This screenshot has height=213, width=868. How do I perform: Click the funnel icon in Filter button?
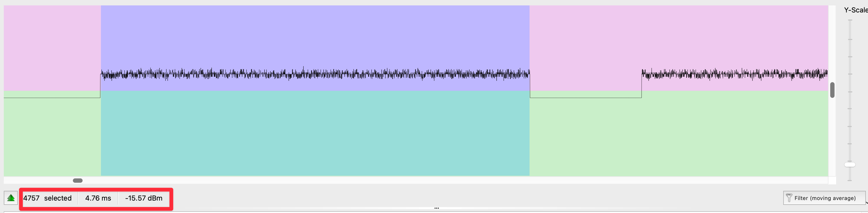tap(789, 198)
